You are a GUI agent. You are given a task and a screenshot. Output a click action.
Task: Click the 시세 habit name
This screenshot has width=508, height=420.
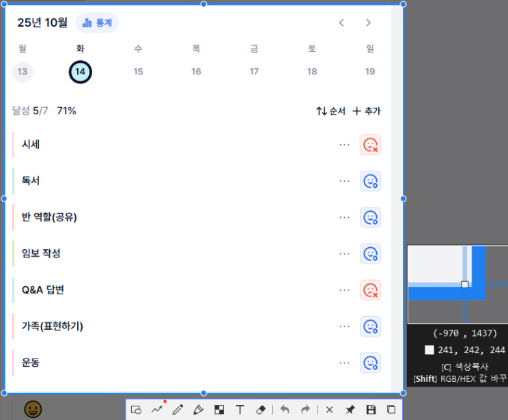click(31, 144)
